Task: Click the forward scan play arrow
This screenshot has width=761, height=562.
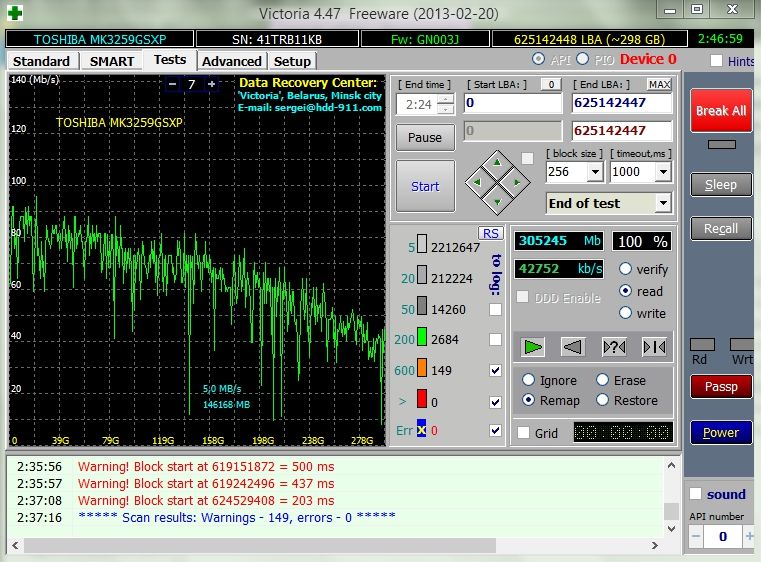Action: 533,347
